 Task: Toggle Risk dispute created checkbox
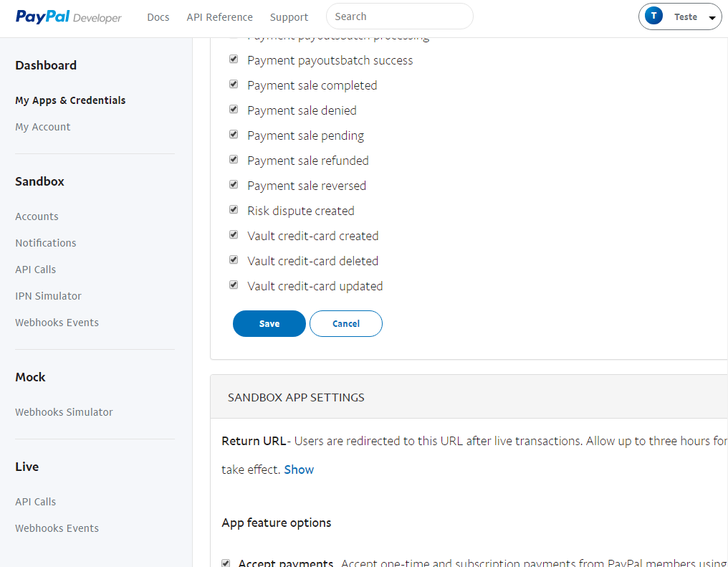pyautogui.click(x=234, y=210)
